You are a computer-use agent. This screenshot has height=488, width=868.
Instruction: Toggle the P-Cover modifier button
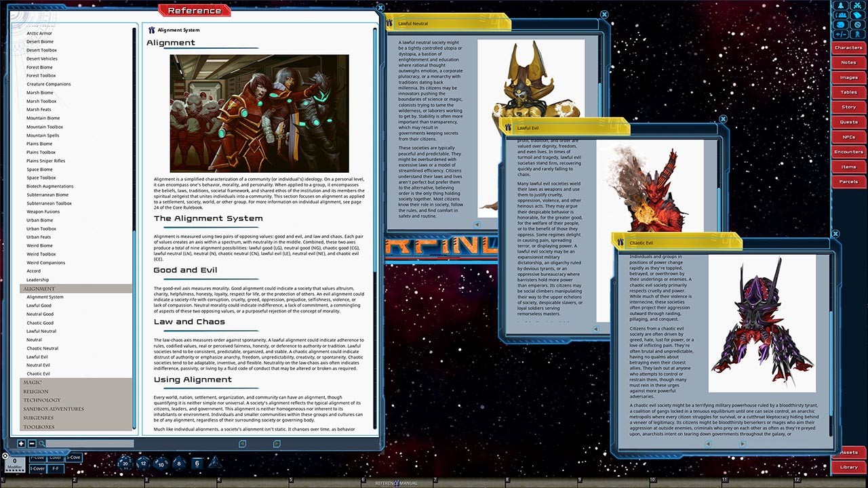coord(37,457)
